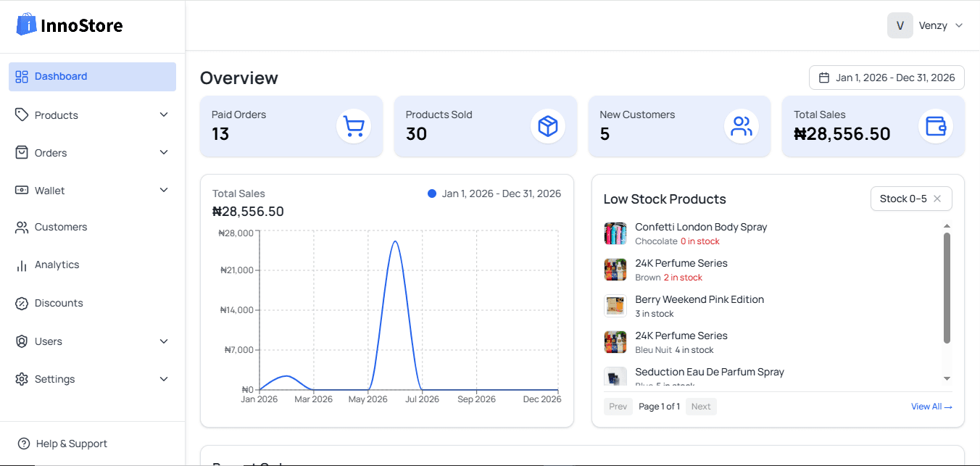The height and width of the screenshot is (466, 980).
Task: Click the Products tag icon
Action: point(22,115)
